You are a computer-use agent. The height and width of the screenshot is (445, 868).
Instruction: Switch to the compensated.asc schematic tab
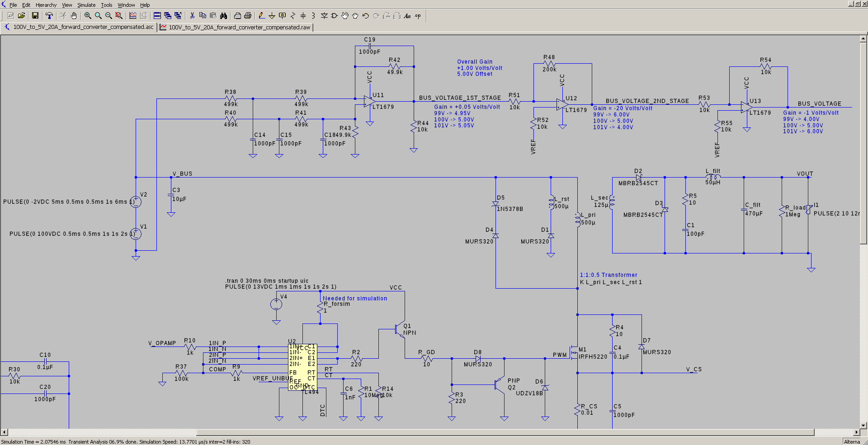pos(79,27)
